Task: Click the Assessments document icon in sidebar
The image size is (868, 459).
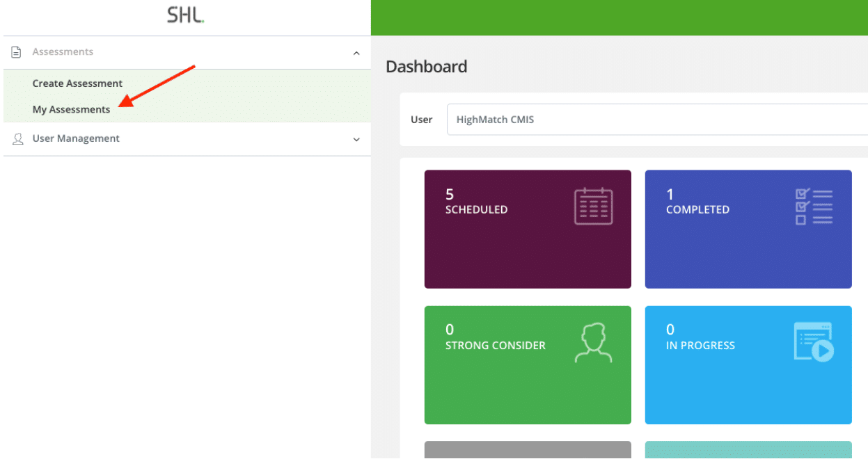Action: pyautogui.click(x=15, y=51)
